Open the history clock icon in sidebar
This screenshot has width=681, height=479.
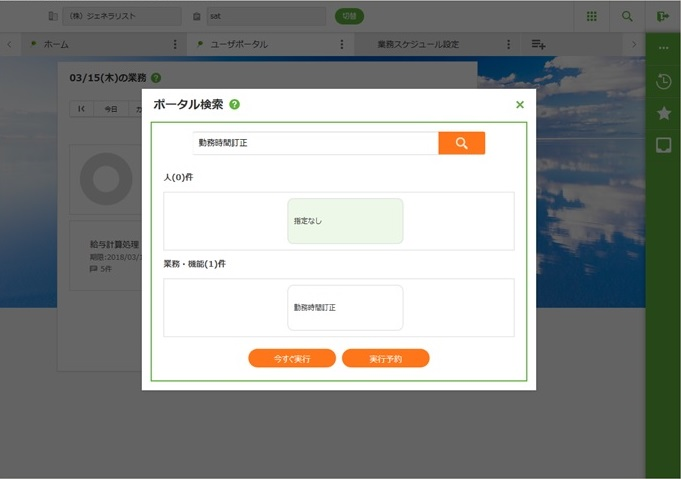[x=663, y=81]
